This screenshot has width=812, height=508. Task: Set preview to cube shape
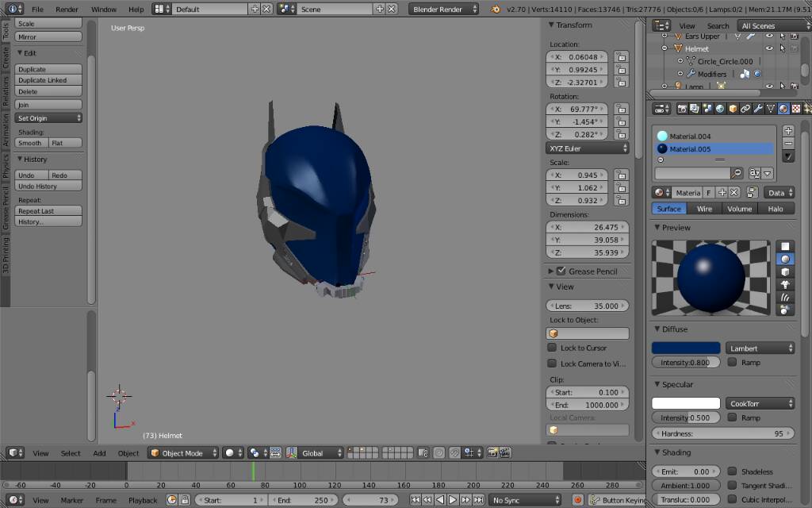(x=785, y=271)
